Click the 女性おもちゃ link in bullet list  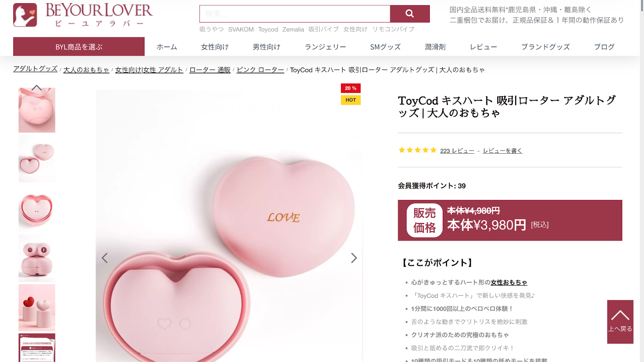[509, 282]
